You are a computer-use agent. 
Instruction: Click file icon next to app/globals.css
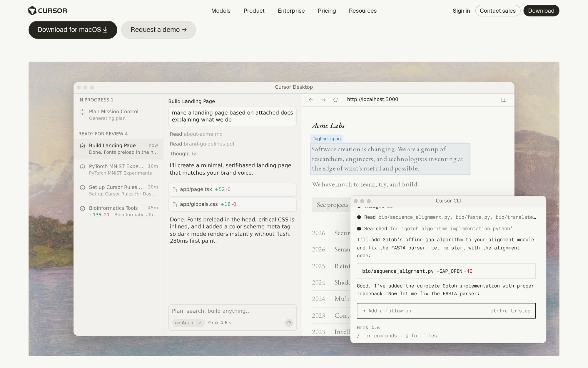pyautogui.click(x=175, y=205)
